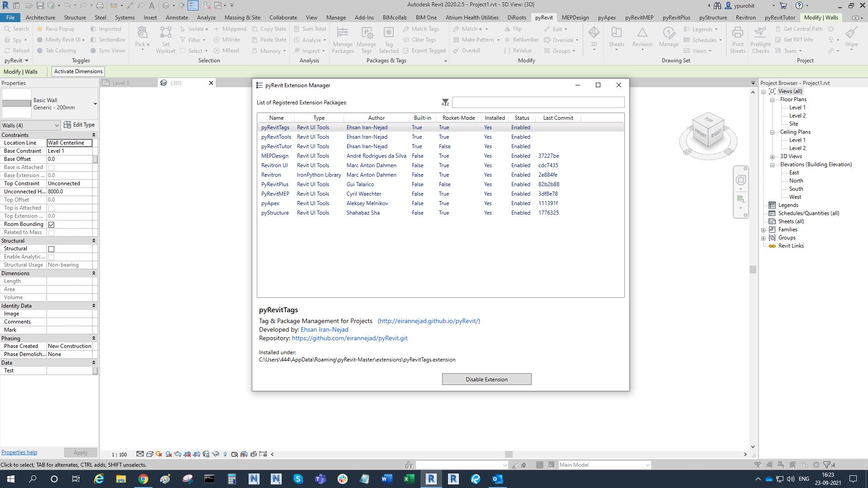Image resolution: width=868 pixels, height=488 pixels.
Task: Click the alphabetical sort icon in Extension Manager
Action: coord(445,102)
